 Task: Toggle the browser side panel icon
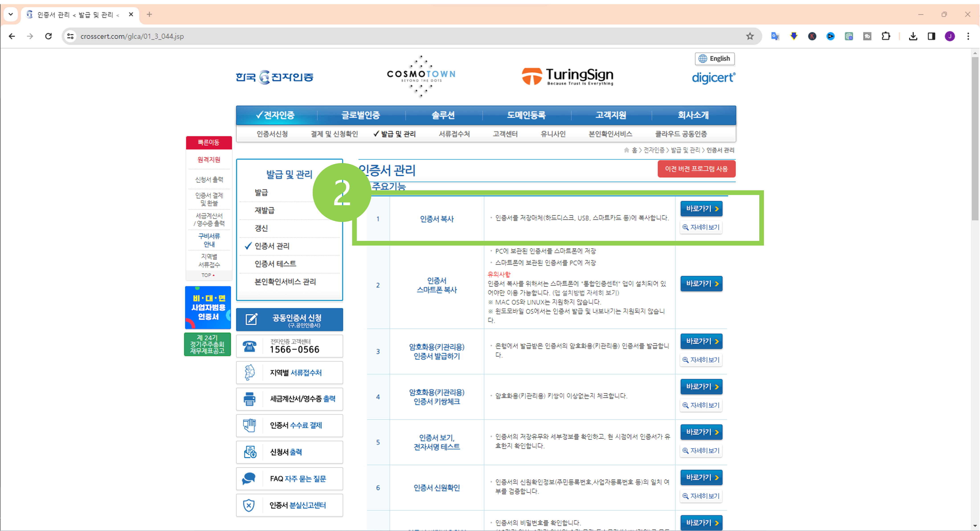[x=931, y=36]
